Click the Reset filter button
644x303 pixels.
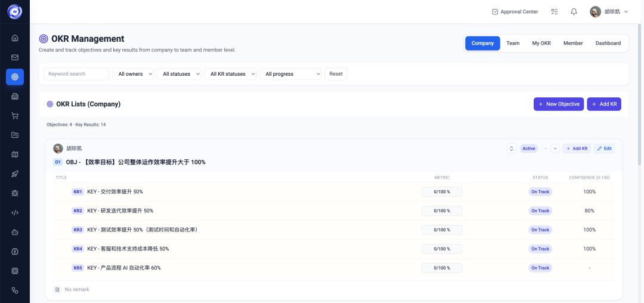[x=336, y=74]
